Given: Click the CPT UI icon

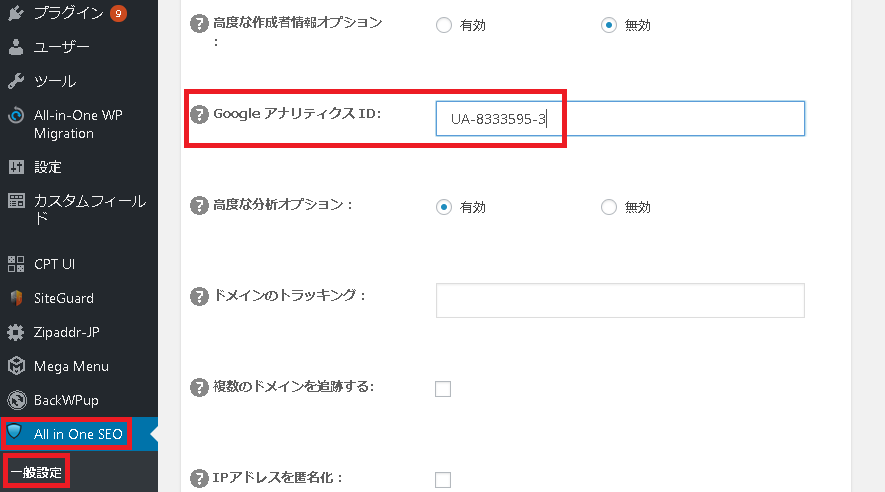Looking at the screenshot, I should point(16,264).
